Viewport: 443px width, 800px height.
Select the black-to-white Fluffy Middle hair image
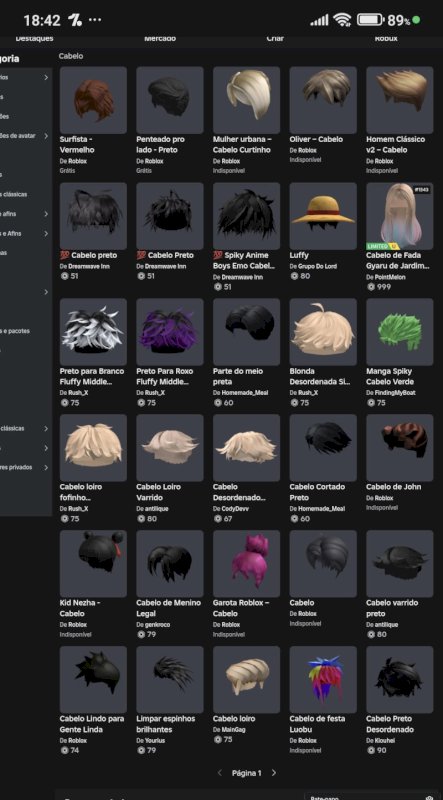tap(93, 332)
